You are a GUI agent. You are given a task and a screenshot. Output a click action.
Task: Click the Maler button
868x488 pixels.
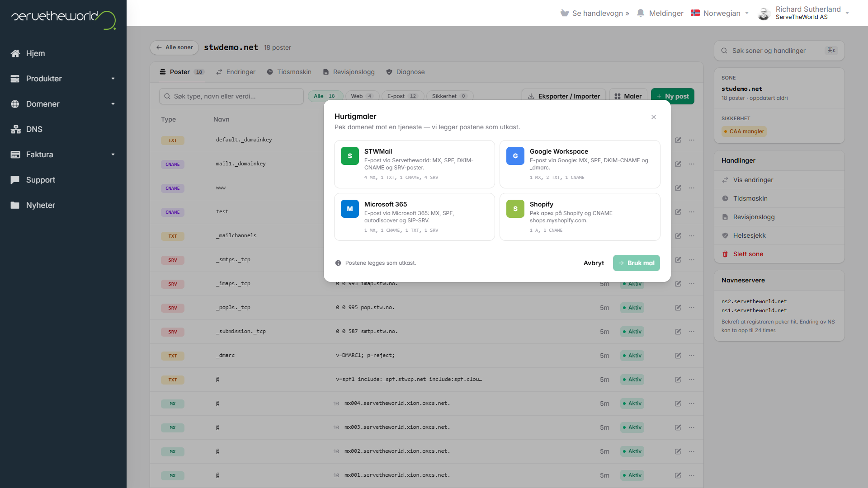628,96
